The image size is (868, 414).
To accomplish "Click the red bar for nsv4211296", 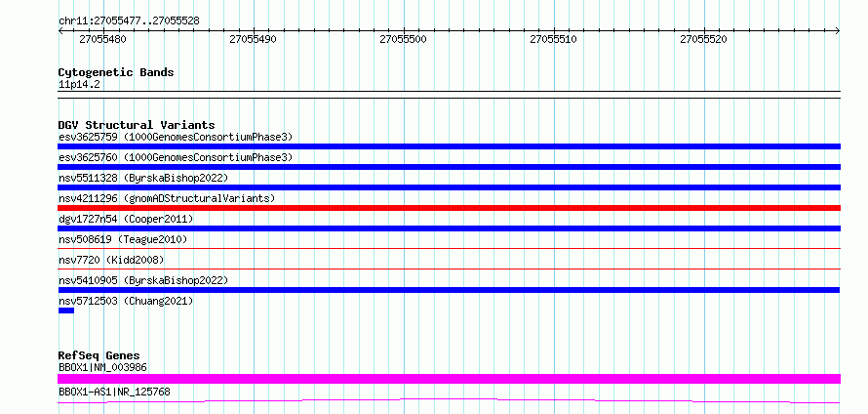I will coord(449,208).
